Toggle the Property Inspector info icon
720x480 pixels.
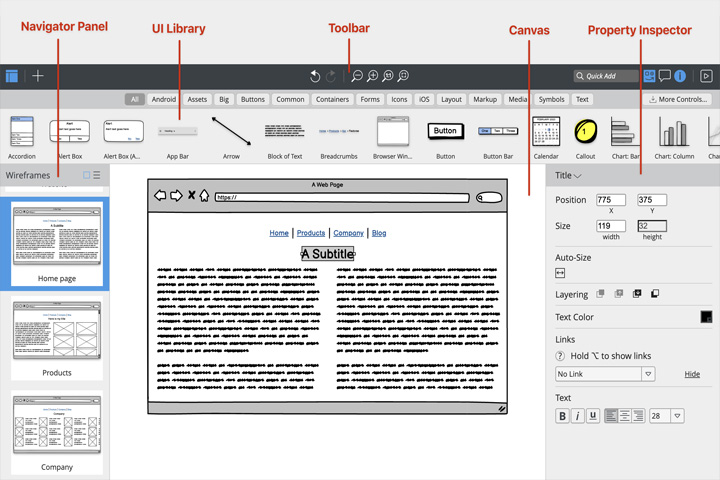680,76
